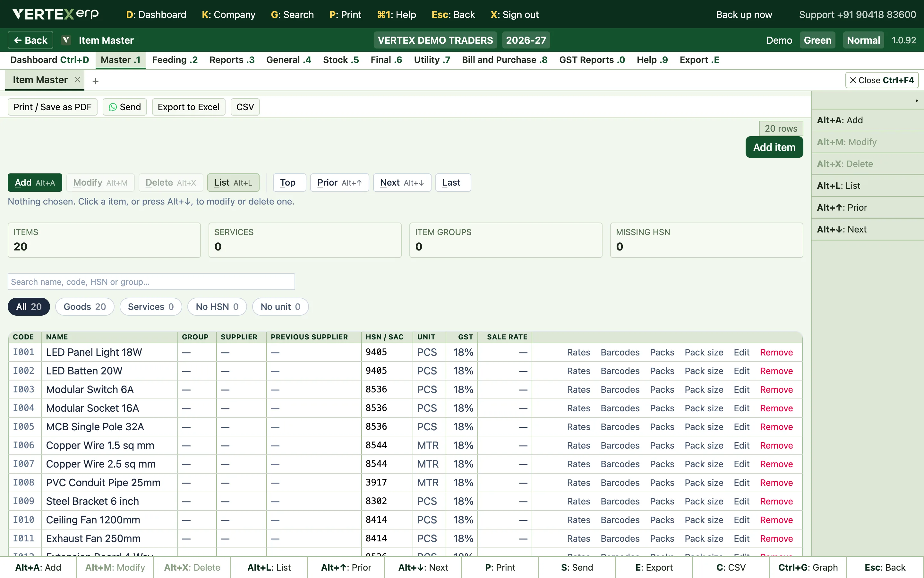Toggle the List Alt+L button
This screenshot has width=924, height=578.
(233, 183)
